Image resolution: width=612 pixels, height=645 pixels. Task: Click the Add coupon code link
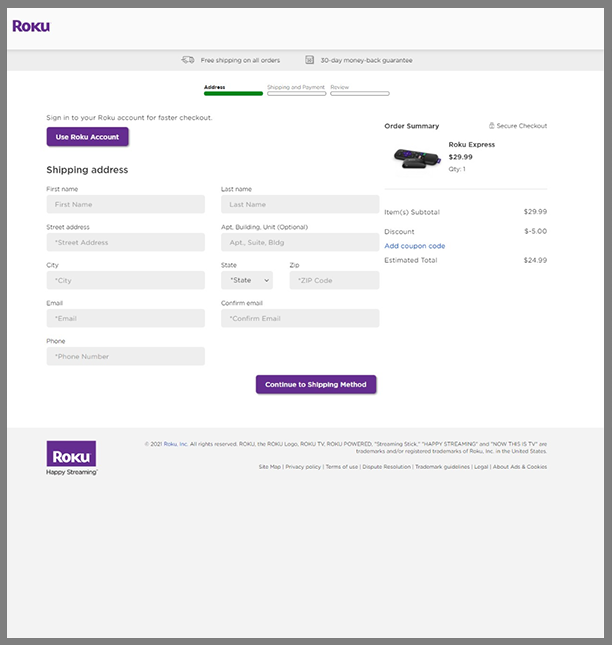[x=415, y=246]
